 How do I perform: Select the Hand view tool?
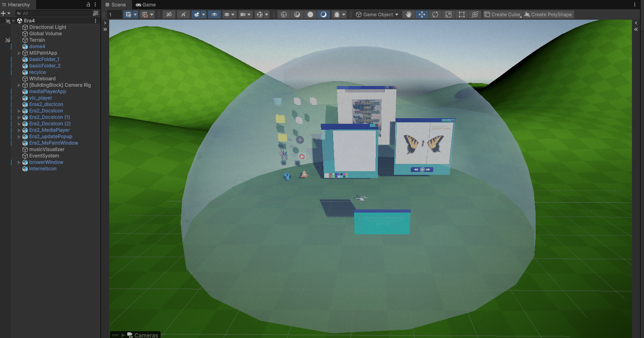click(409, 14)
